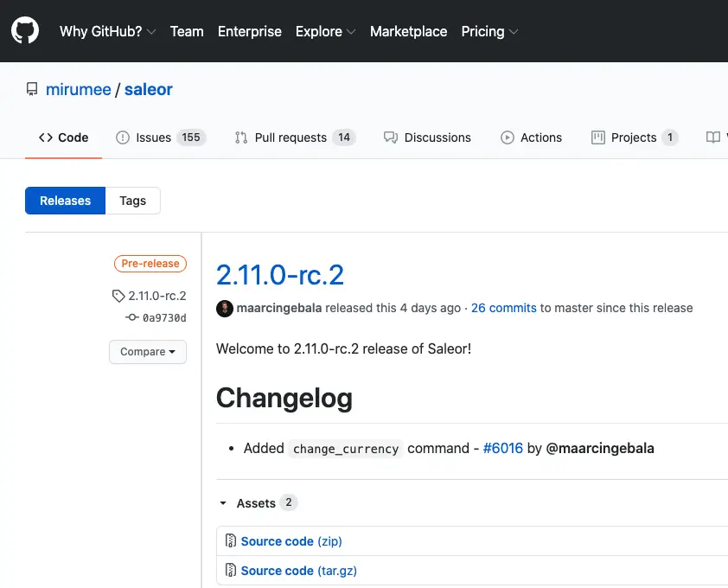Open pull request #6016
Viewport: 728px width, 588px height.
tap(503, 448)
